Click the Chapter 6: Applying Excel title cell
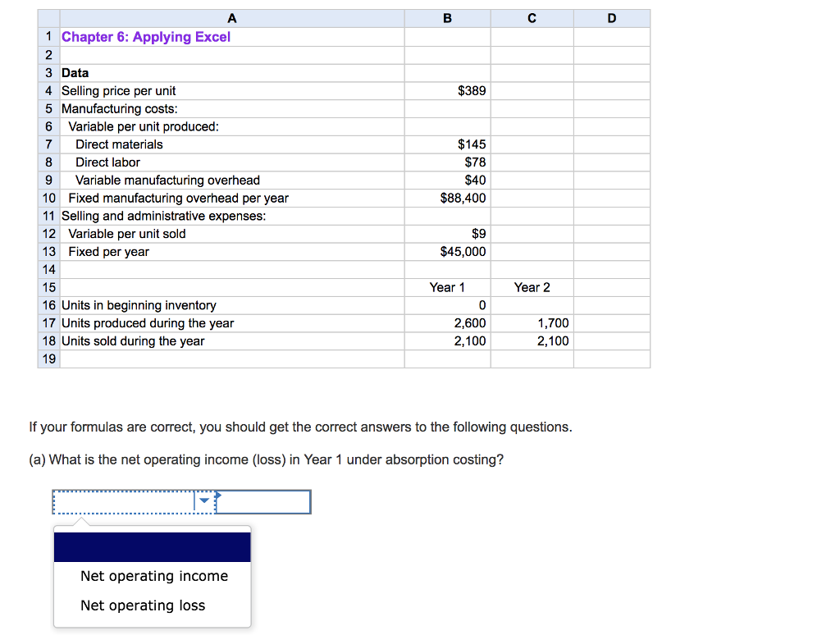 coord(146,37)
